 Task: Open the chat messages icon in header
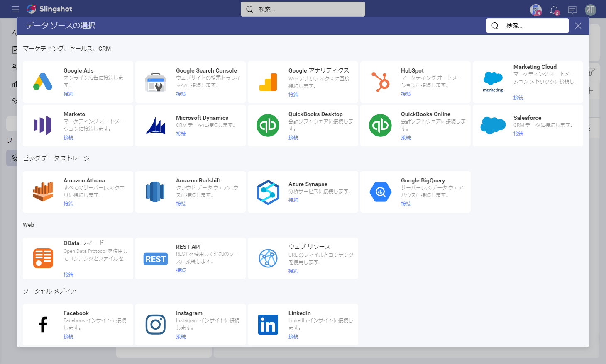[572, 10]
